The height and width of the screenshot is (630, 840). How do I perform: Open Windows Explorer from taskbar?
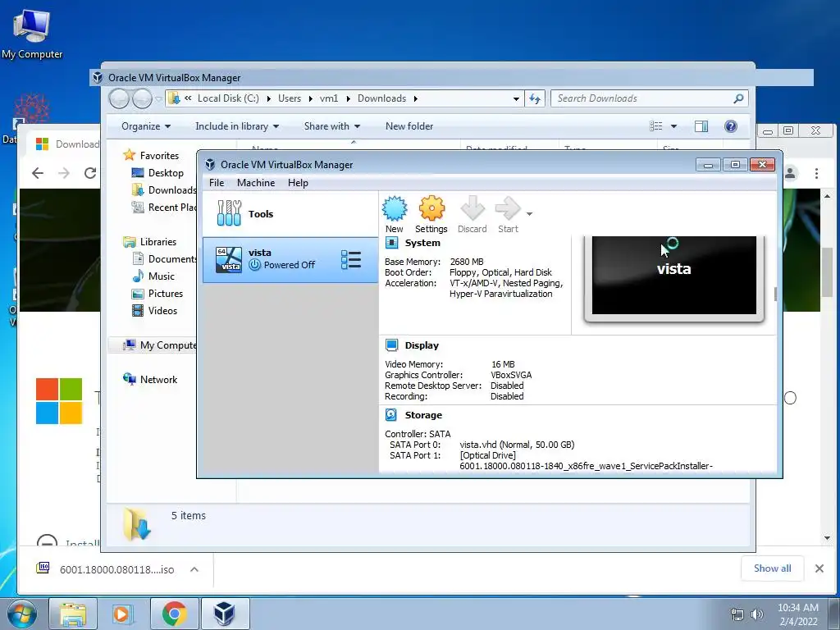pos(73,614)
